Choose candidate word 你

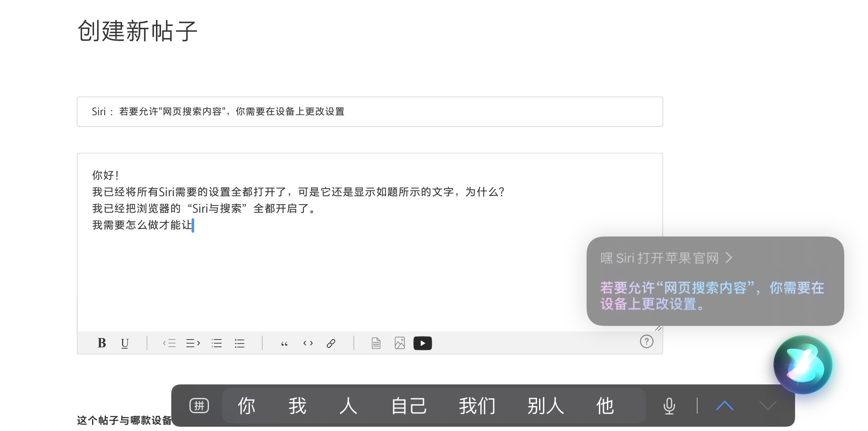(x=246, y=406)
